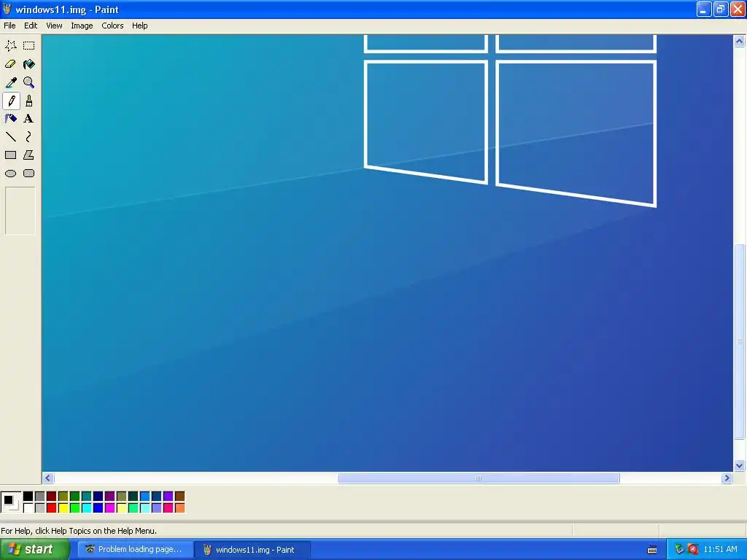Click the Safely Remove Hardware tray icon
The width and height of the screenshot is (747, 560).
coord(679,550)
